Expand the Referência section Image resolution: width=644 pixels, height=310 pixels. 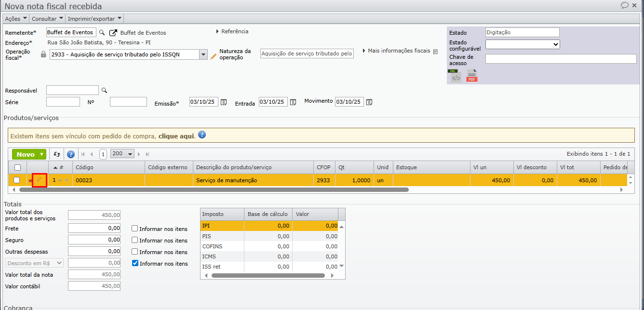tap(232, 31)
